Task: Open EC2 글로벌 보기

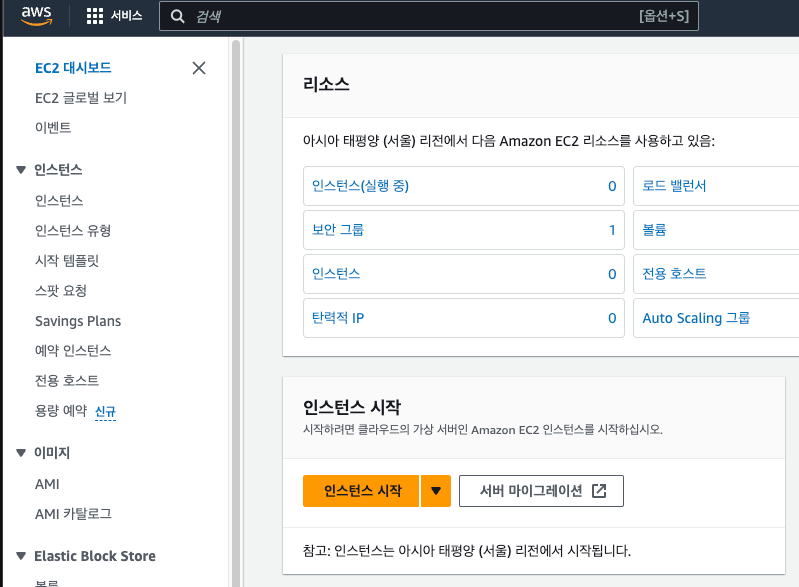Action: click(81, 98)
